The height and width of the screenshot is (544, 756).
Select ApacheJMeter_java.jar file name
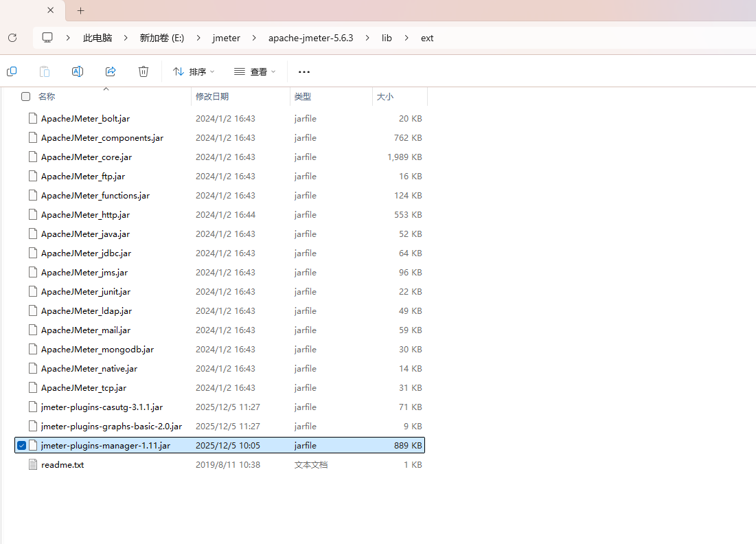(x=85, y=234)
